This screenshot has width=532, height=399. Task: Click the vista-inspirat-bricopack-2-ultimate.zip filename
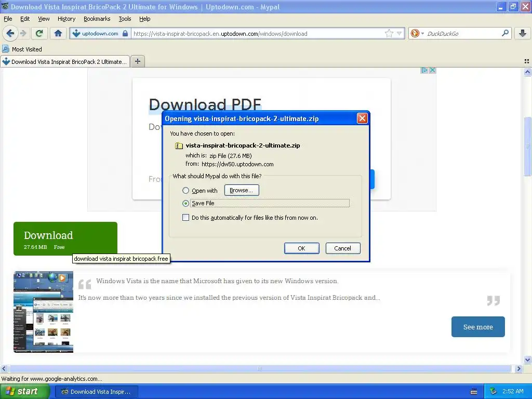pyautogui.click(x=243, y=145)
